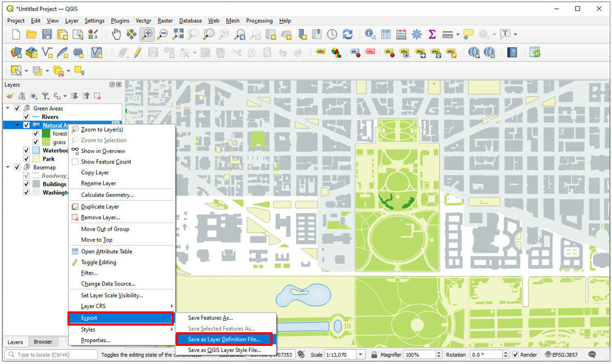The width and height of the screenshot is (612, 364).
Task: Show the Statistical Summary panel
Action: point(432,34)
